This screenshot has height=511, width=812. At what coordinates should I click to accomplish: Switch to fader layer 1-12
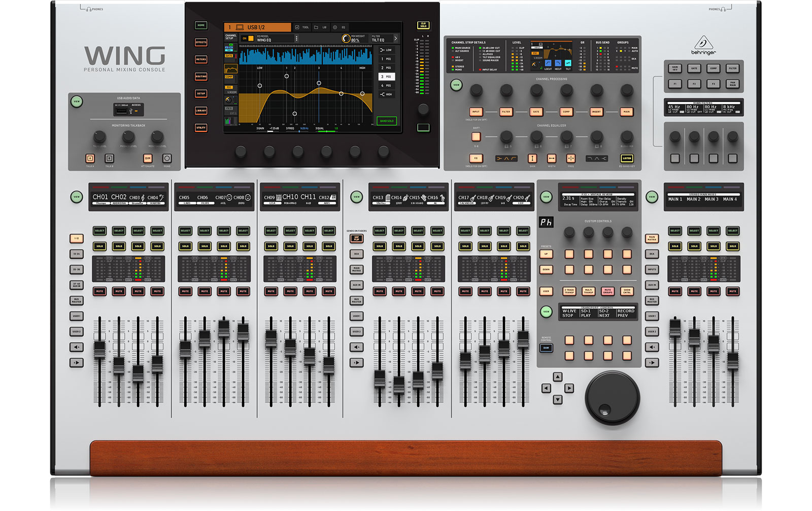pos(77,238)
